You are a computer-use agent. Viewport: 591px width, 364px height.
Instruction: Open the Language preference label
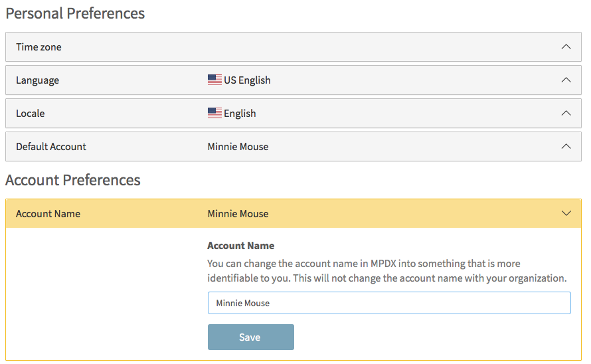click(x=37, y=80)
